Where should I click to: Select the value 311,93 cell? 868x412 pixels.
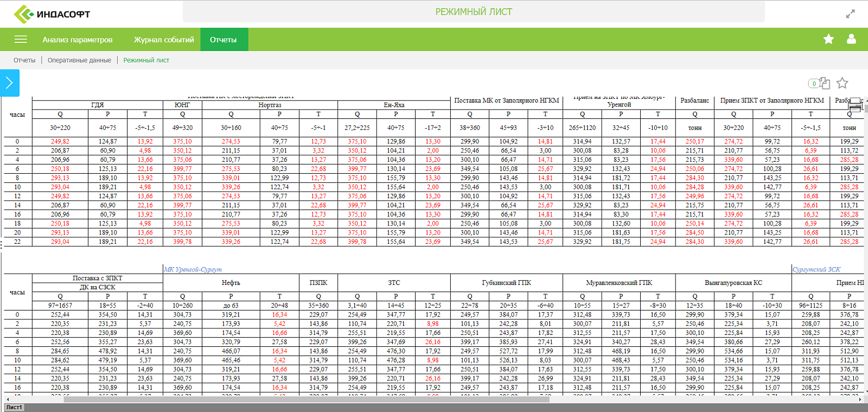pos(810,351)
